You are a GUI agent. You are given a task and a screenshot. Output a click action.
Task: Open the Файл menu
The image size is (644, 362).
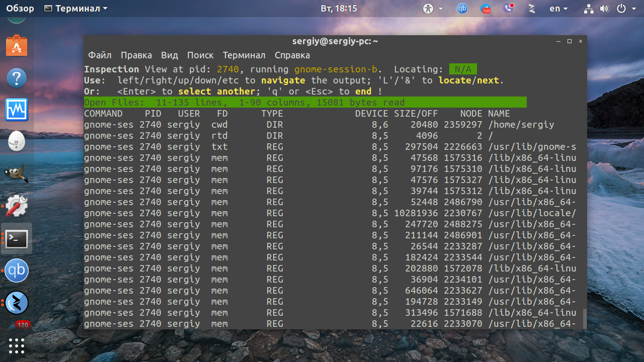tap(100, 55)
